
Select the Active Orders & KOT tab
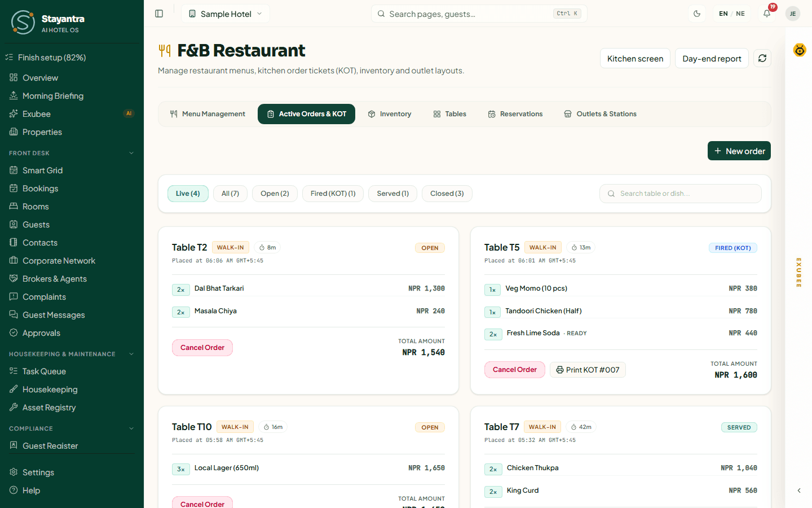(x=306, y=114)
